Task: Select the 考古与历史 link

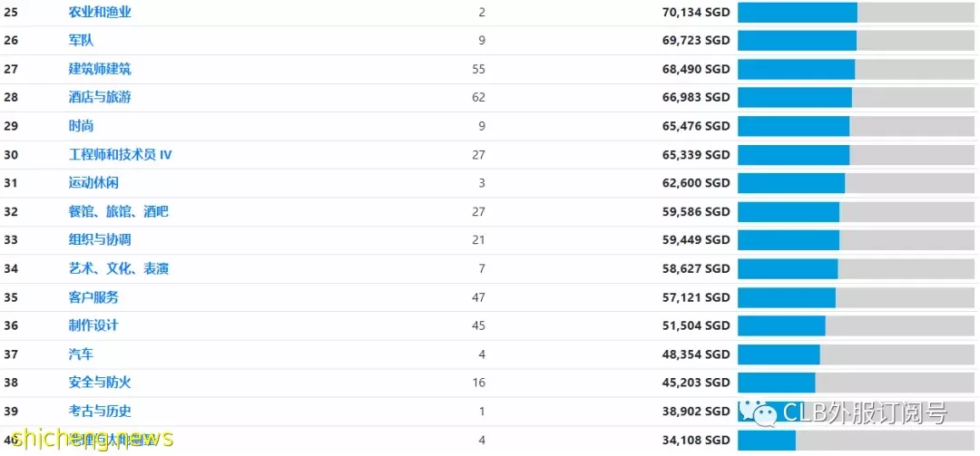Action: click(100, 411)
